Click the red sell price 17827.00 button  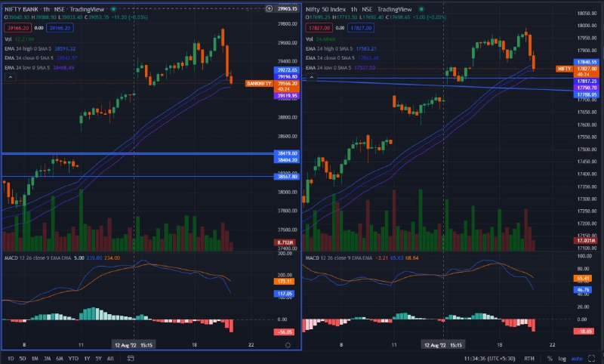319,28
